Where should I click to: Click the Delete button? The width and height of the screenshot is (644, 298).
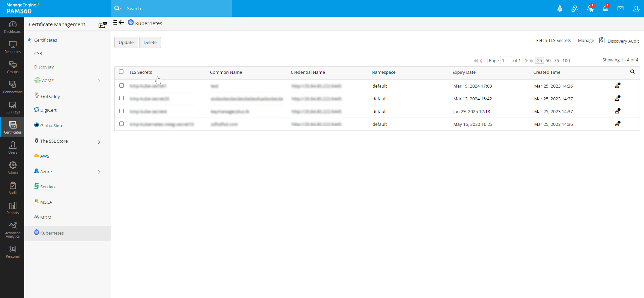(x=150, y=42)
